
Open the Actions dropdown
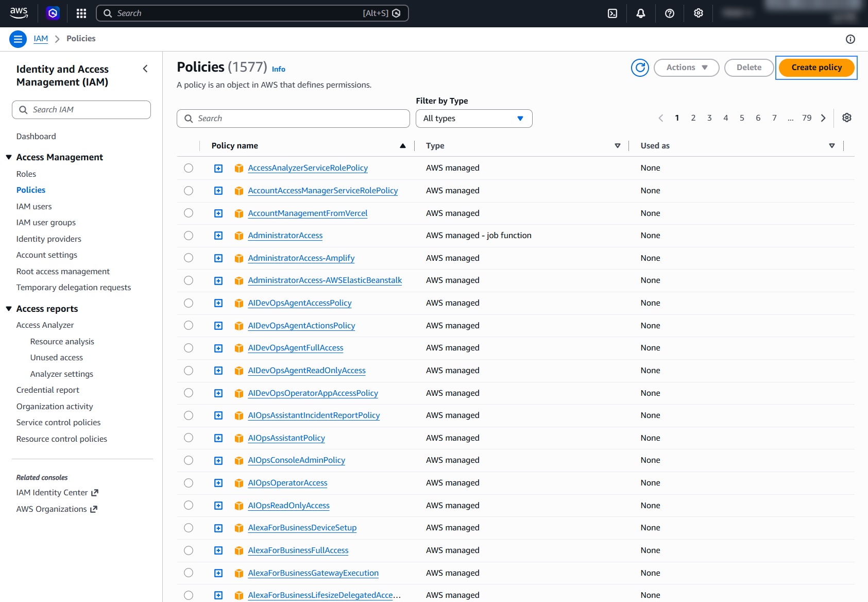click(x=687, y=68)
